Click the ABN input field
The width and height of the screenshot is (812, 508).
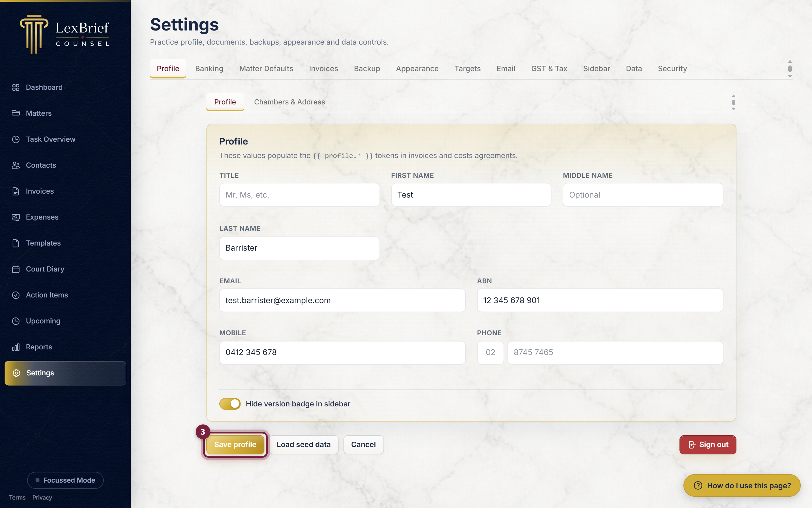[600, 300]
